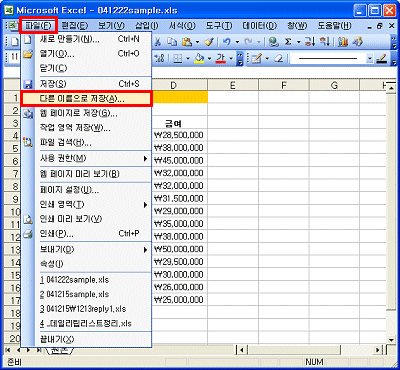Select cell containing ₩50,000,000
Image resolution: width=400 pixels, height=370 pixels.
[179, 249]
